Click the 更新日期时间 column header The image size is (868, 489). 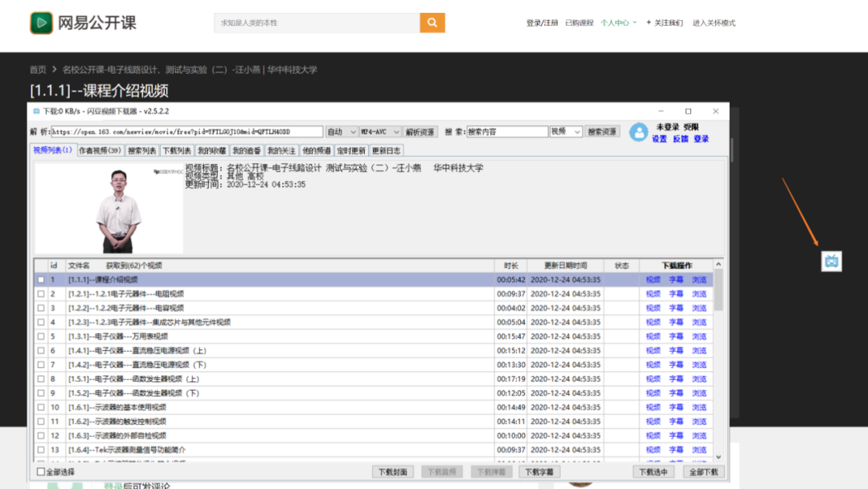(x=565, y=266)
